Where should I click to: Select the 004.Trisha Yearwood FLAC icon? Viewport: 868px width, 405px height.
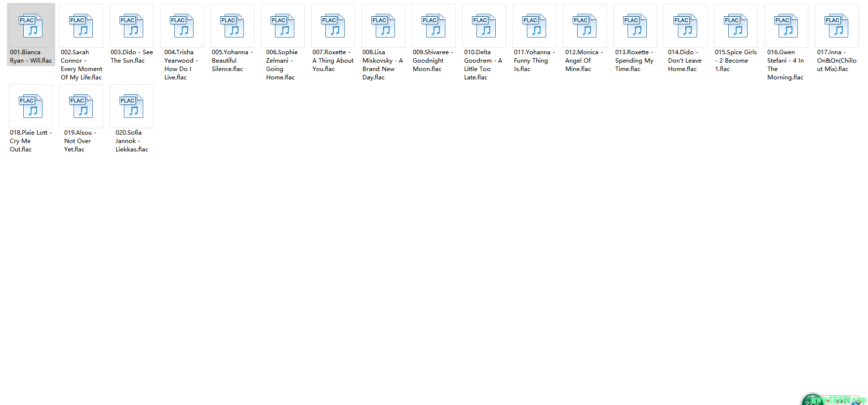point(182,26)
